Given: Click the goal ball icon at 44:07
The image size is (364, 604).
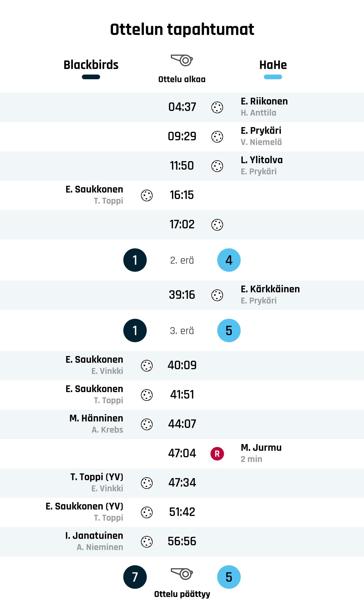Looking at the screenshot, I should point(147,424).
